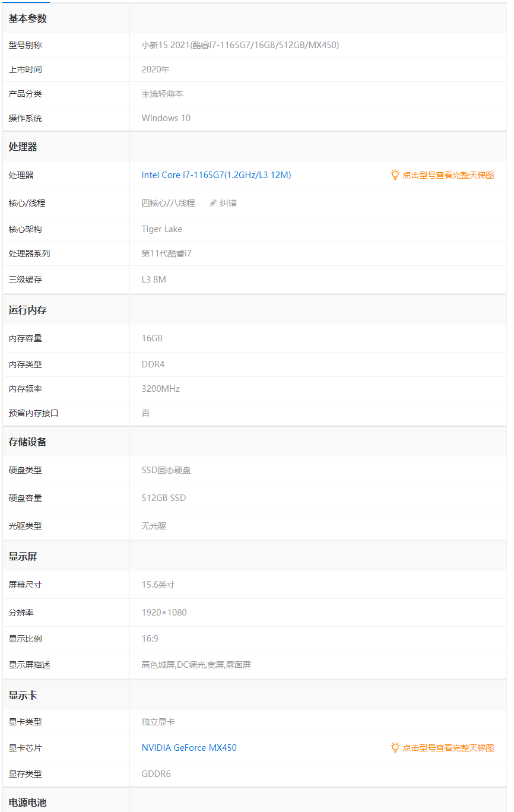Click the Tiger Lake architecture value
The height and width of the screenshot is (812, 514).
(162, 229)
